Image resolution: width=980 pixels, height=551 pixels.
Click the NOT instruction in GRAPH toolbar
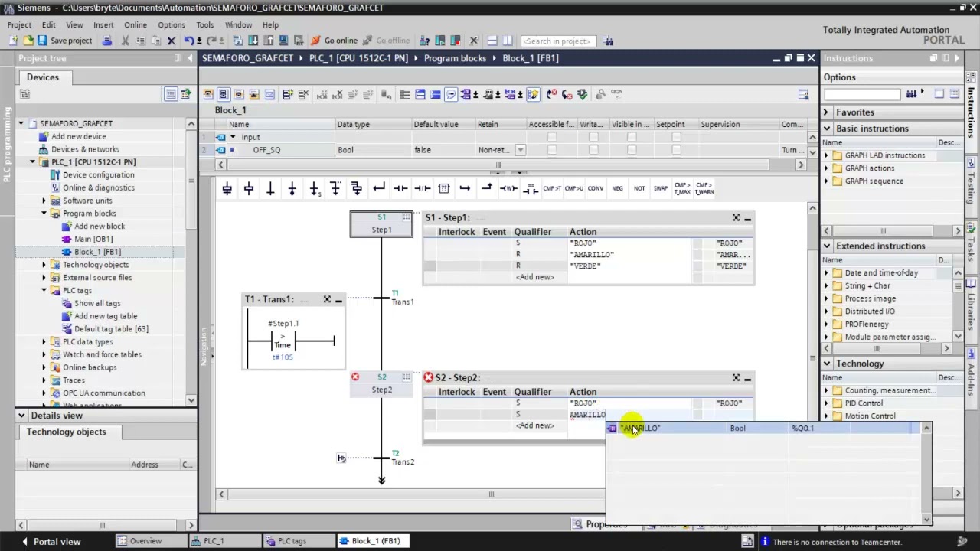[639, 188]
